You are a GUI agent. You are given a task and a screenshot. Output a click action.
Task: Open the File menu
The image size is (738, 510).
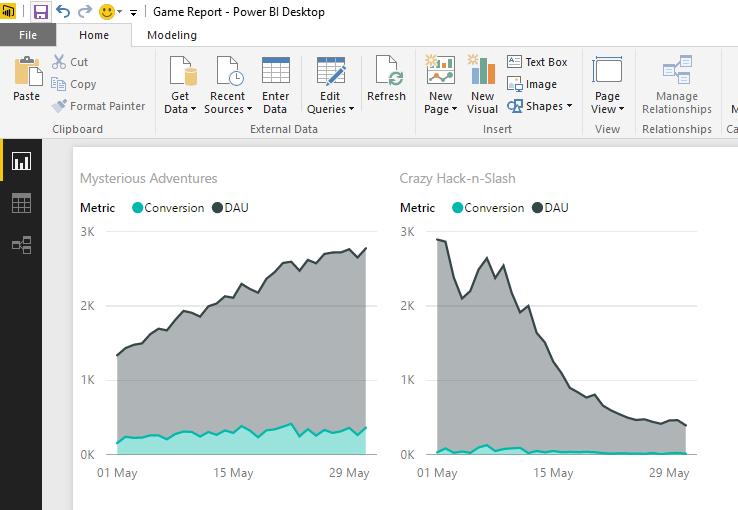click(28, 35)
